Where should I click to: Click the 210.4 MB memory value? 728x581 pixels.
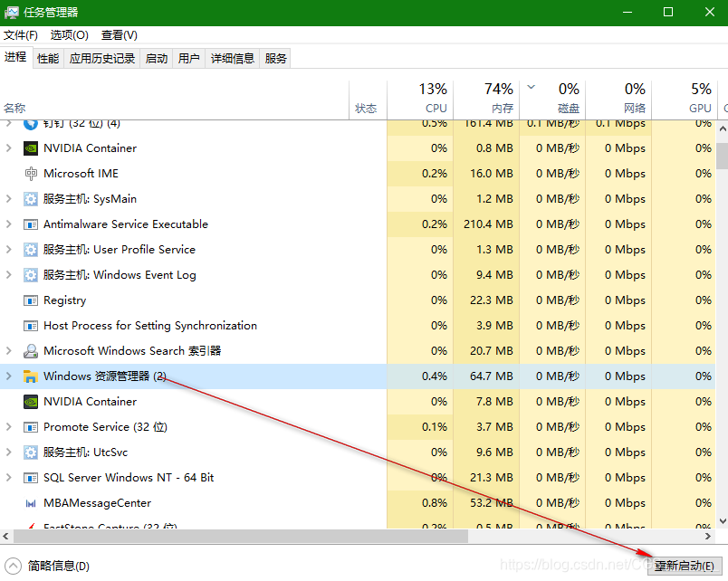(x=488, y=224)
